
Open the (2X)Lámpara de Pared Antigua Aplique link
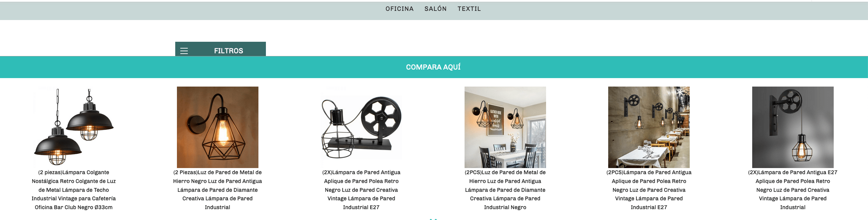pos(361,190)
